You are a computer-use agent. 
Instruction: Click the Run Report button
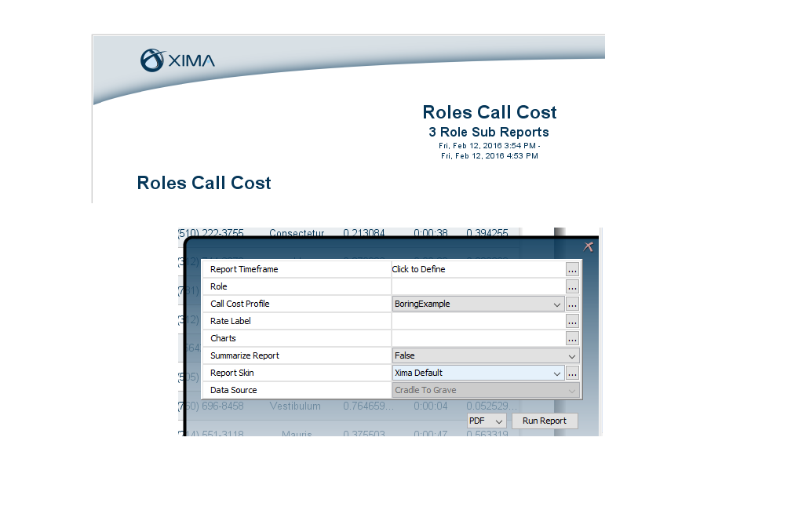click(545, 421)
